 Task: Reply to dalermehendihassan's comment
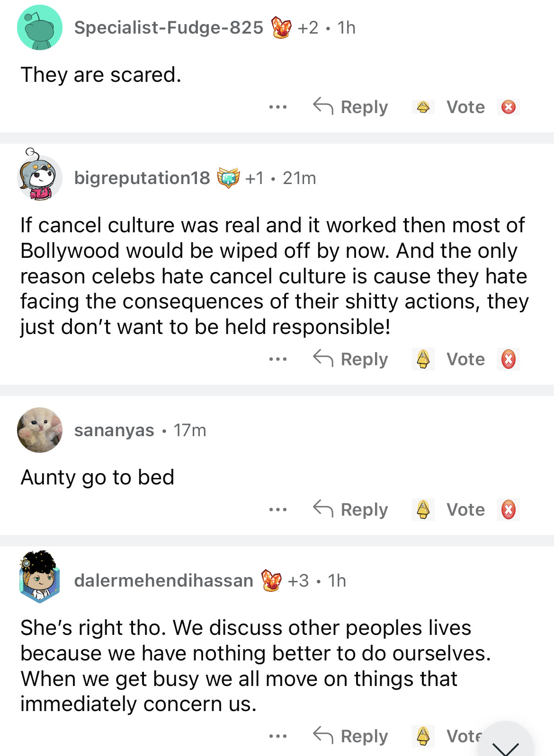[x=351, y=736]
